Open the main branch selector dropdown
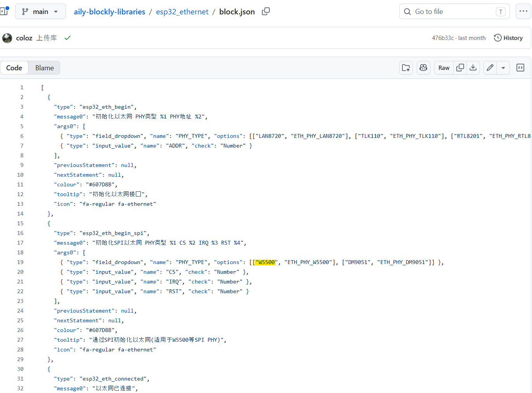 click(x=40, y=12)
